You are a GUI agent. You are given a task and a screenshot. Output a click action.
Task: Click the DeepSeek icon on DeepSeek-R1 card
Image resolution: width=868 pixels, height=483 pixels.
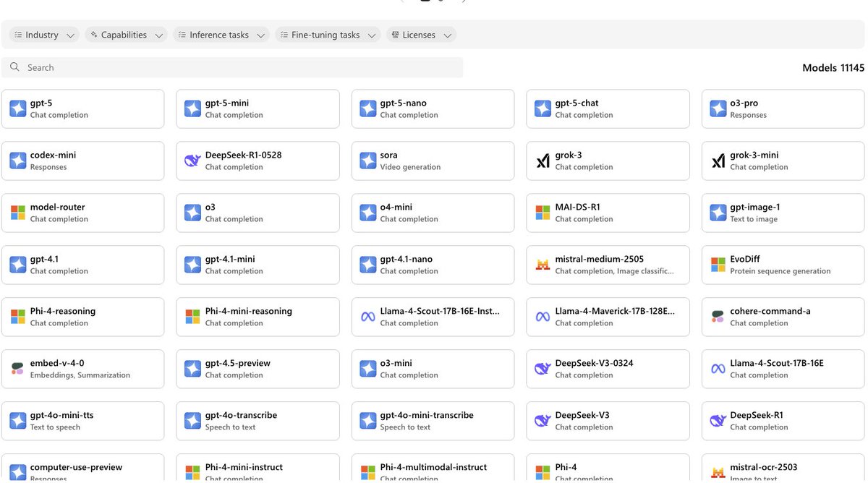click(718, 421)
